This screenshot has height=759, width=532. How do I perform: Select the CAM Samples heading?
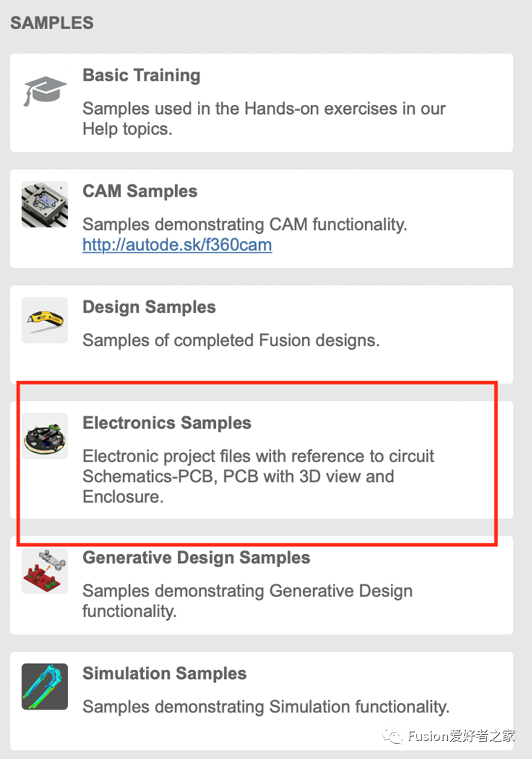[140, 192]
